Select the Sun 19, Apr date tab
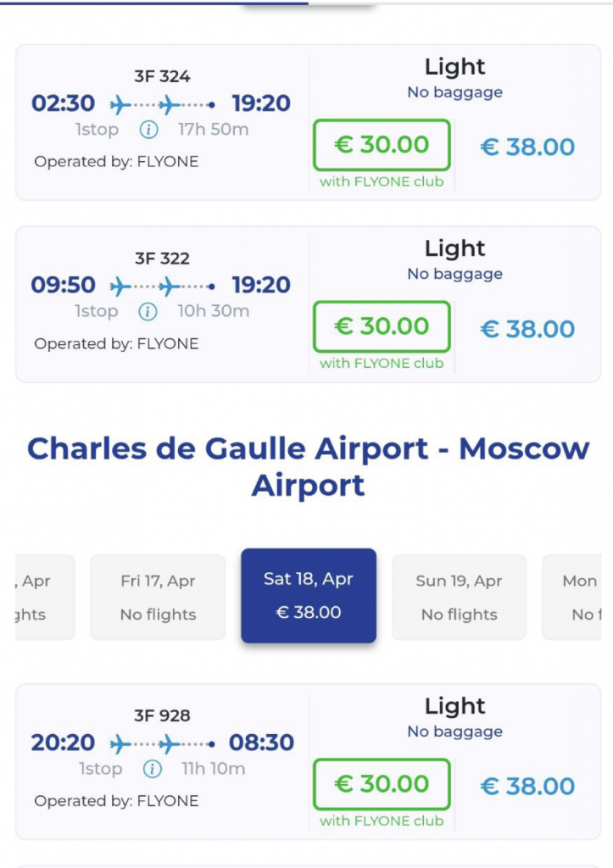The height and width of the screenshot is (868, 613). point(459,597)
